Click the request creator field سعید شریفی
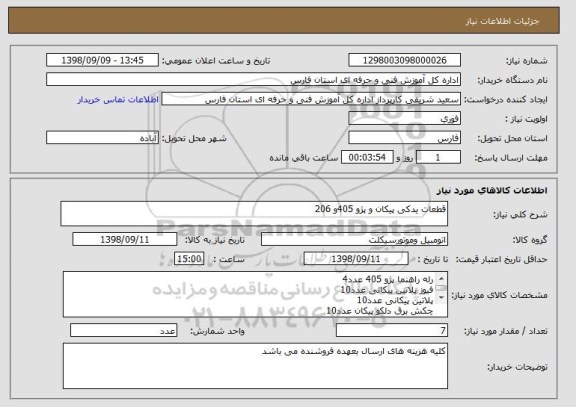Viewport: 576px width, 407px height. coord(311,99)
